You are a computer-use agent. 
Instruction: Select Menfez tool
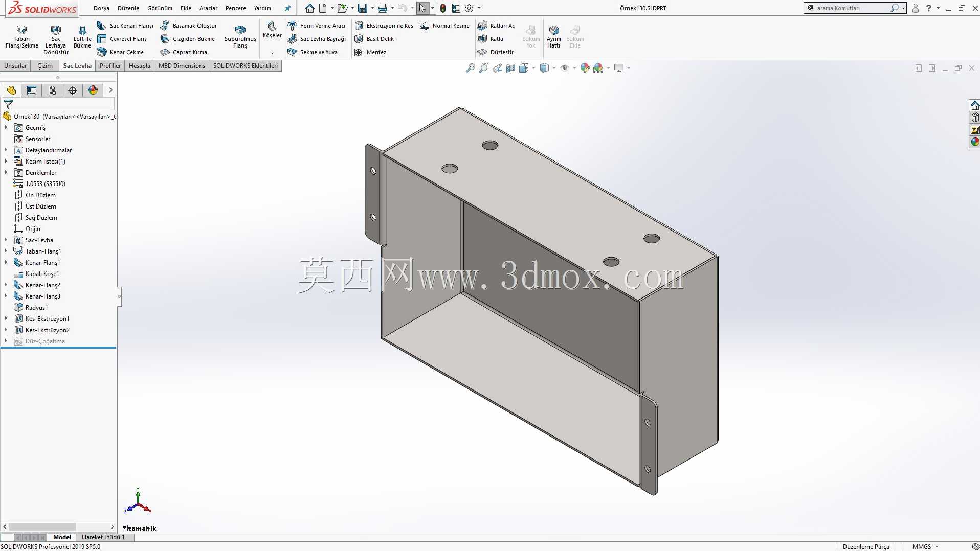coord(370,52)
